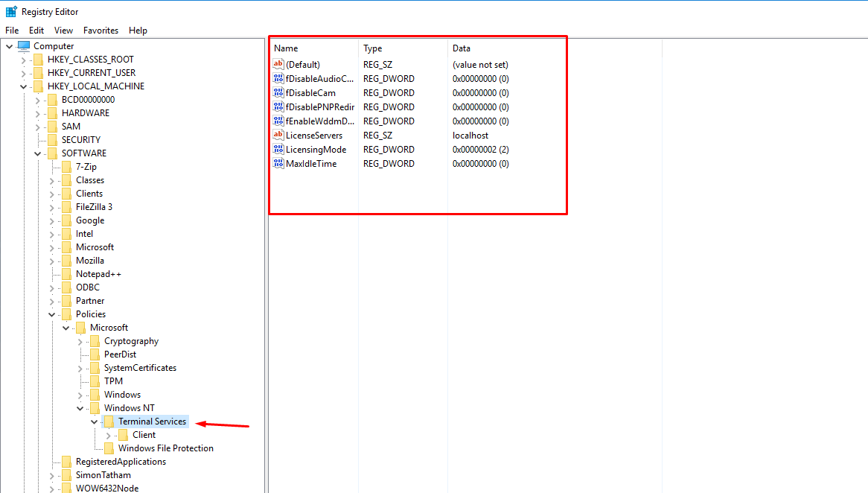Open the File menu
This screenshot has width=868, height=493.
[x=12, y=31]
